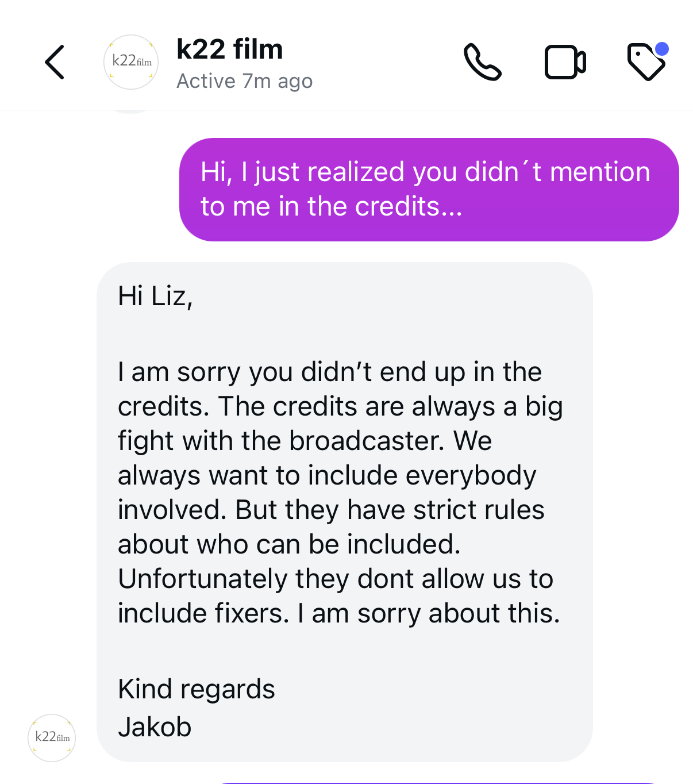The width and height of the screenshot is (693, 784).
Task: Start a voice call with k22 film
Action: coord(482,62)
